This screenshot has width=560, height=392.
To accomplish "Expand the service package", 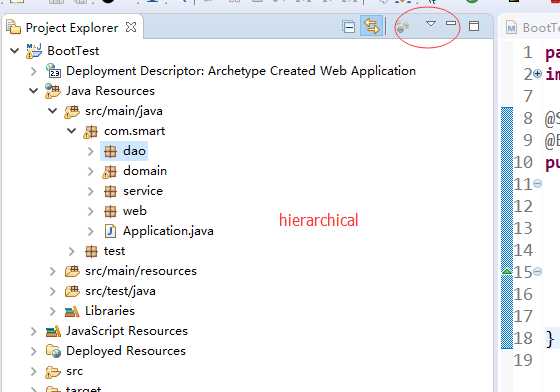I will pos(91,191).
